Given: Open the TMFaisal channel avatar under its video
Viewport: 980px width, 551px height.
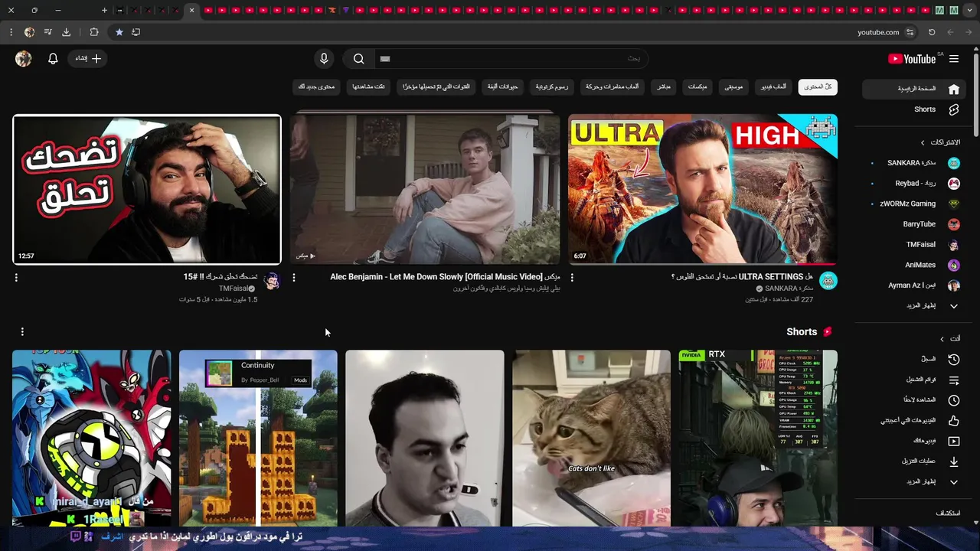Looking at the screenshot, I should tap(272, 281).
